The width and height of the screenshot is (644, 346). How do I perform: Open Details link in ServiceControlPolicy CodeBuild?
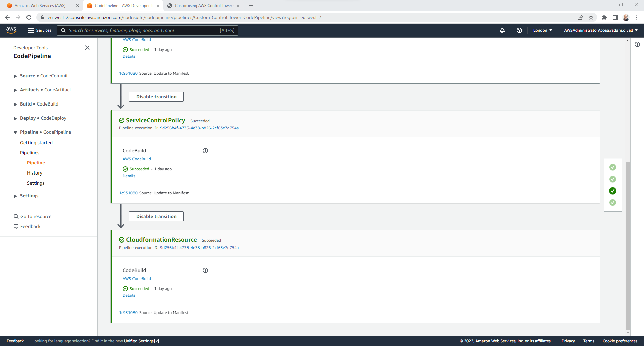[129, 176]
